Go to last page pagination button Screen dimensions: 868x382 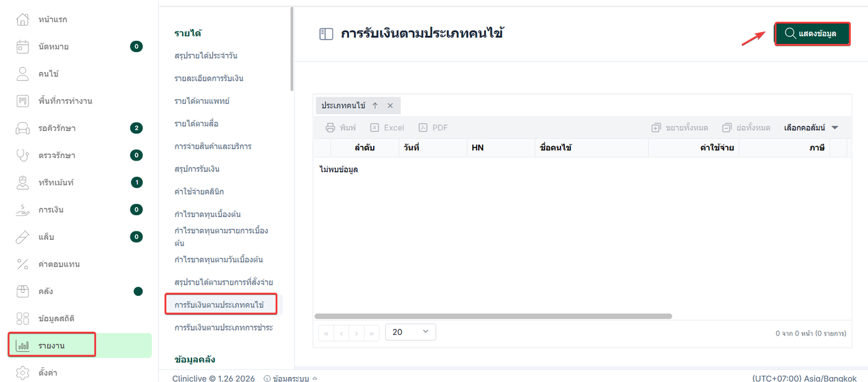coord(371,333)
